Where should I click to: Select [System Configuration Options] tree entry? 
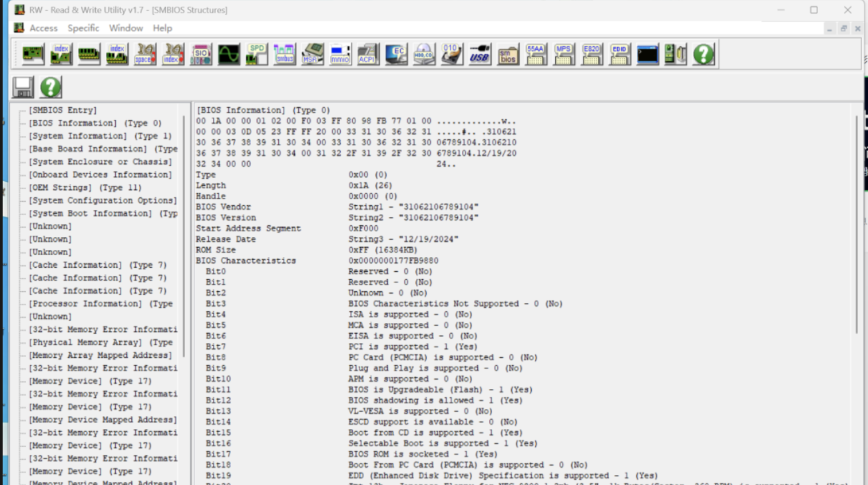(x=103, y=201)
